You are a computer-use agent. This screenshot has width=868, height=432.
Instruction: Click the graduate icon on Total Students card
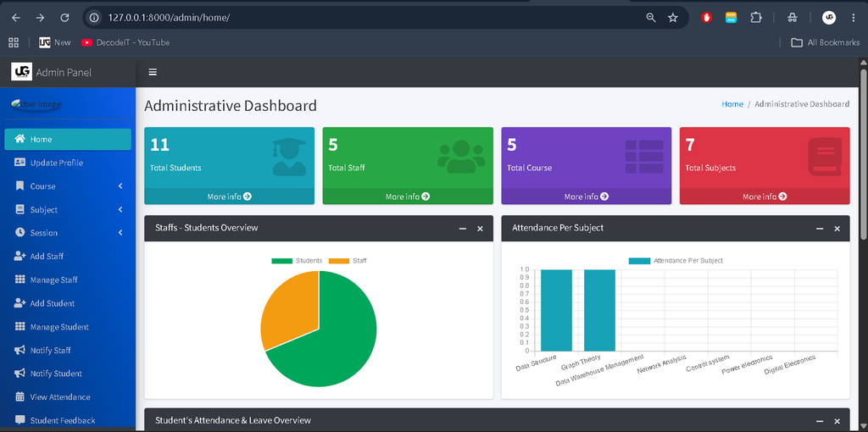pyautogui.click(x=290, y=158)
